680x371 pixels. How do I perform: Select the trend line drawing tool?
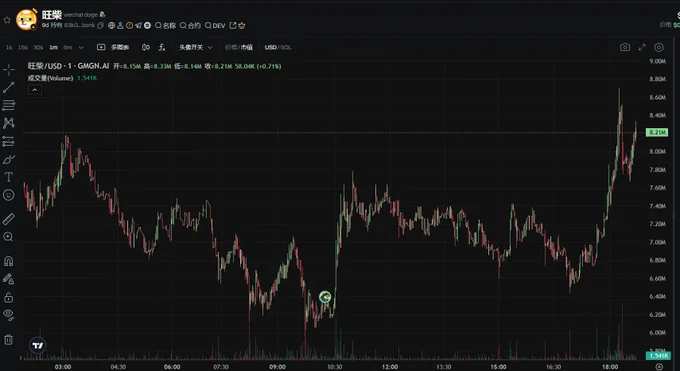click(x=9, y=87)
